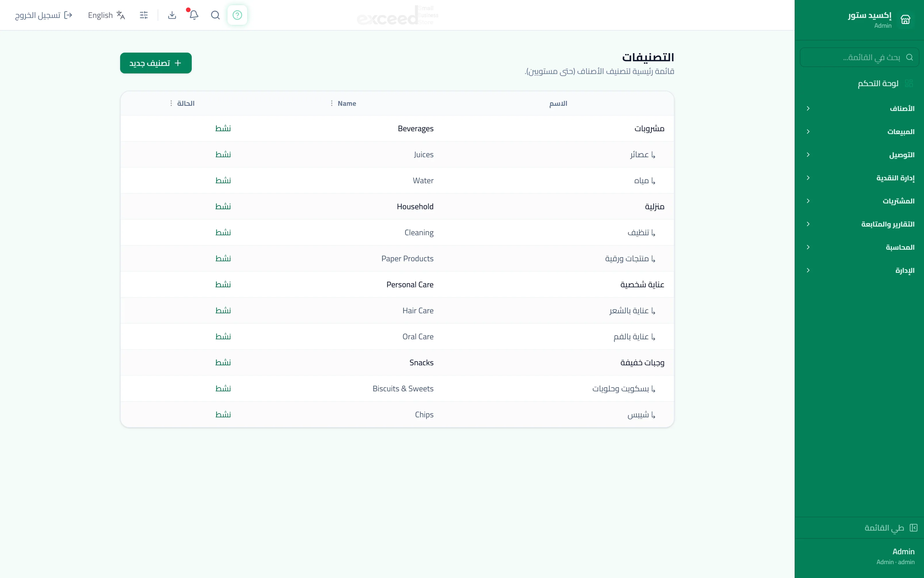Select the Snacks category cell
The image size is (924, 578).
click(x=421, y=362)
